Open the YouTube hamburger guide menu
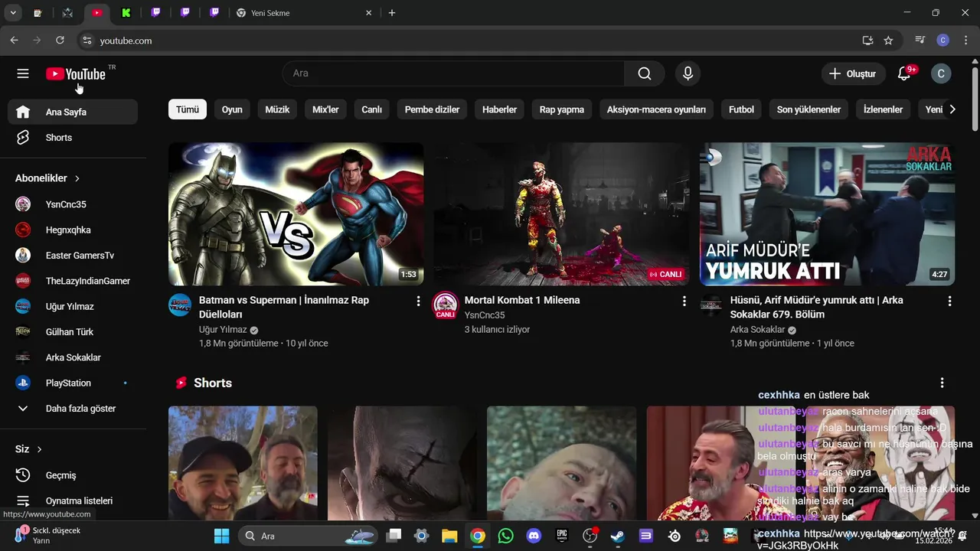 click(23, 73)
